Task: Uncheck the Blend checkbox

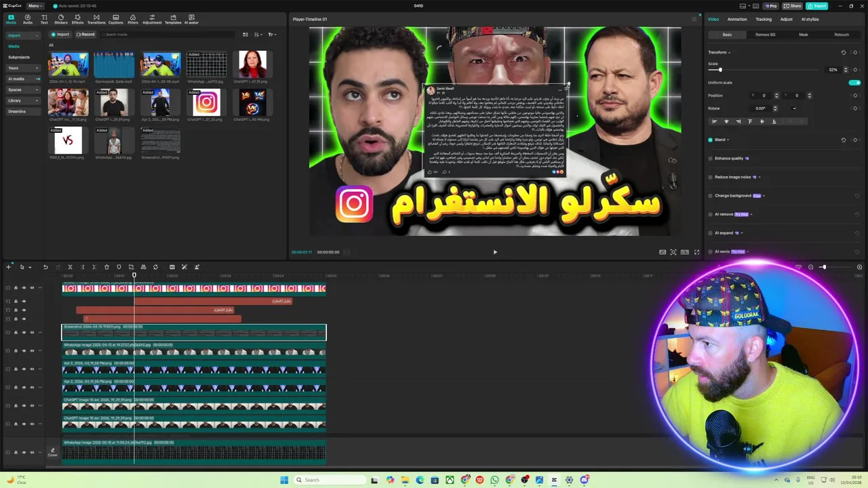Action: tap(711, 140)
